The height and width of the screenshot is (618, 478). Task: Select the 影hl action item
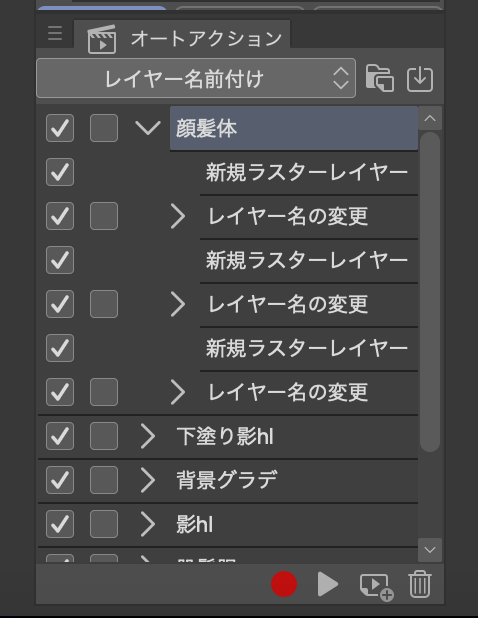pos(297,525)
